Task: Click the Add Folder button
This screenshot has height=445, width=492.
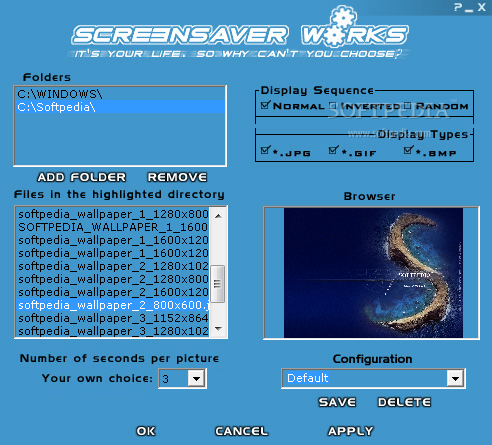Action: coord(82,177)
